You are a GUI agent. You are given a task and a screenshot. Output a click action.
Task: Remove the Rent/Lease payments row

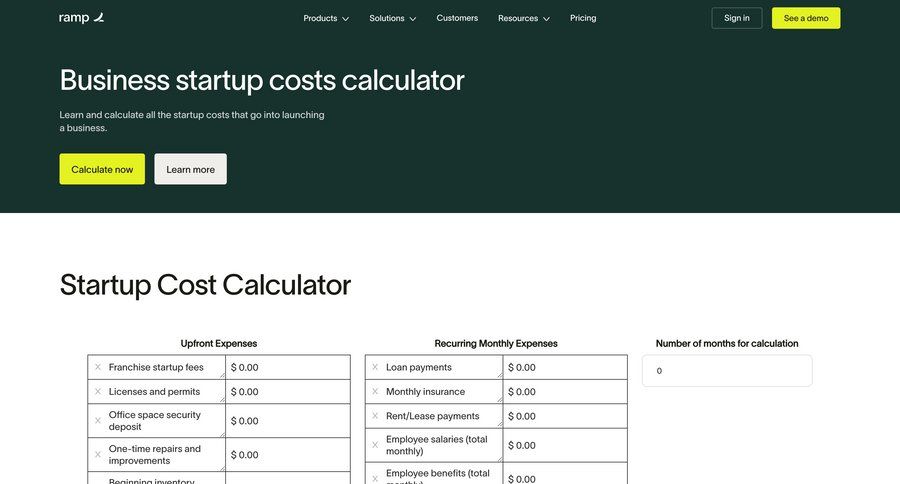(x=375, y=416)
